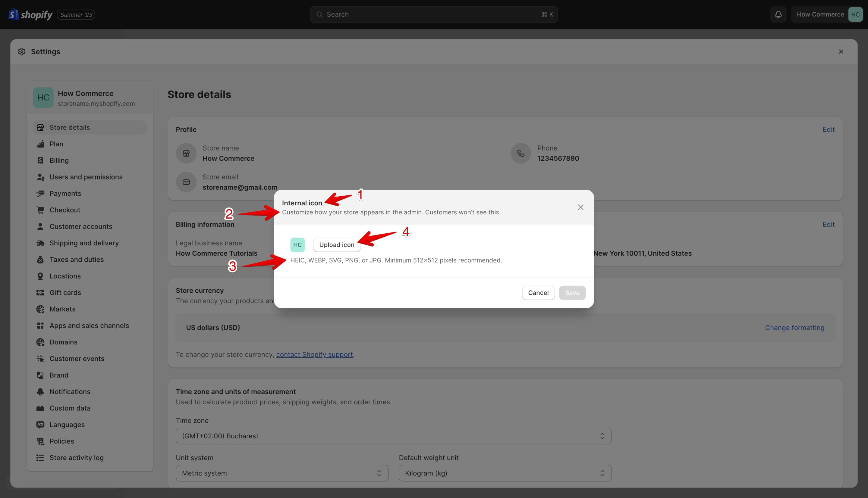The image size is (868, 498).
Task: Click the Apps and sales channels icon
Action: pos(40,325)
